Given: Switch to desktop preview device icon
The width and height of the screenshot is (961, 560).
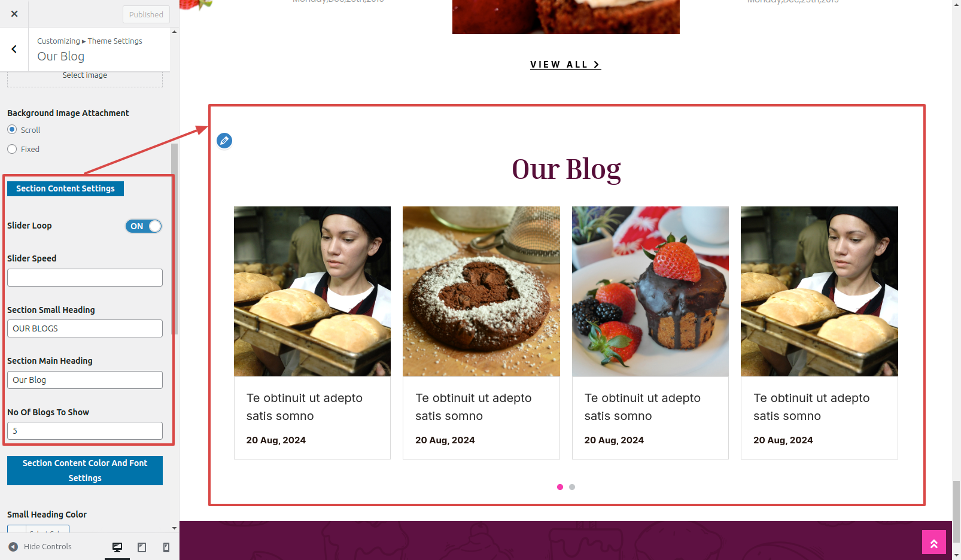Looking at the screenshot, I should (117, 547).
